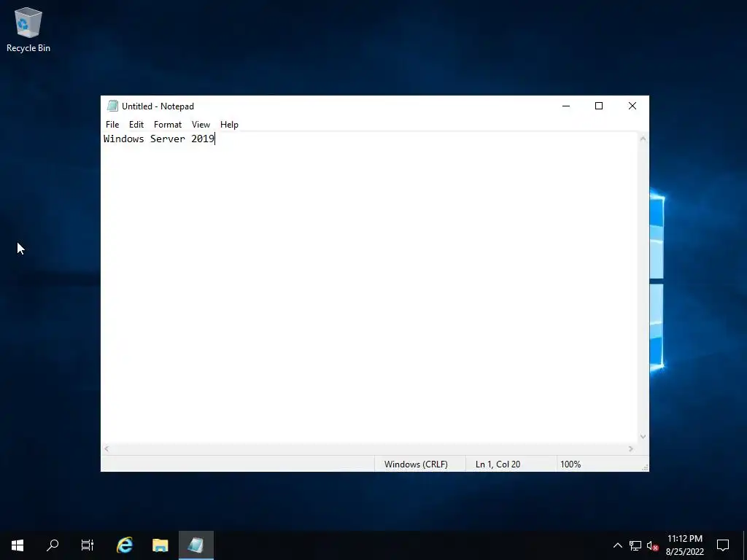Screen dimensions: 747x560
Task: Click the 'Untitled - Notepad' title text
Action: (x=158, y=106)
